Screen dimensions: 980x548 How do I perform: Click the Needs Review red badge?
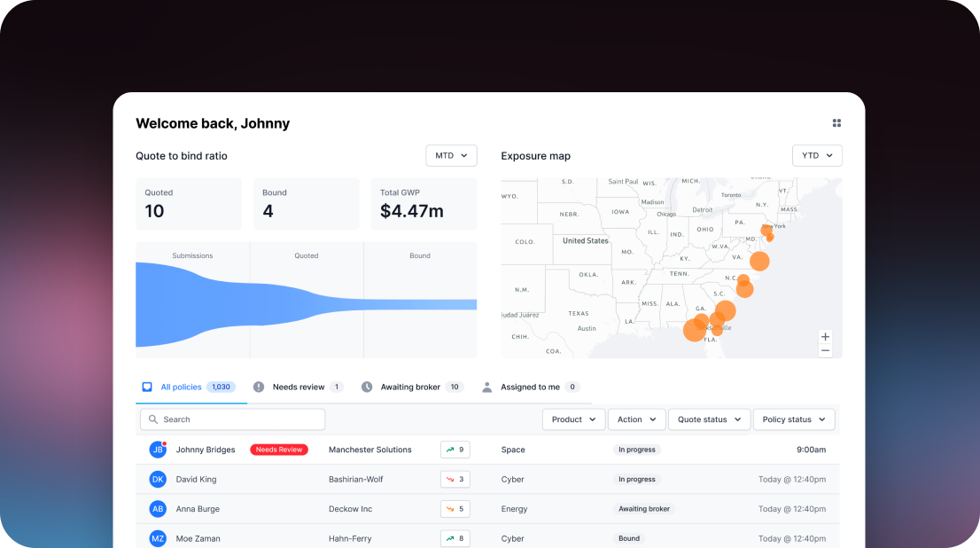tap(279, 450)
